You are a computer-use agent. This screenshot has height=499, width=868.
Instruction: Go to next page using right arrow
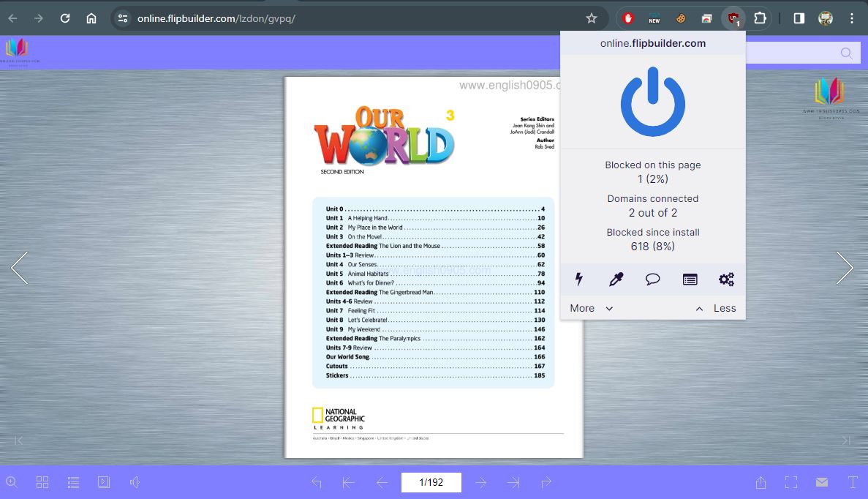click(x=845, y=268)
